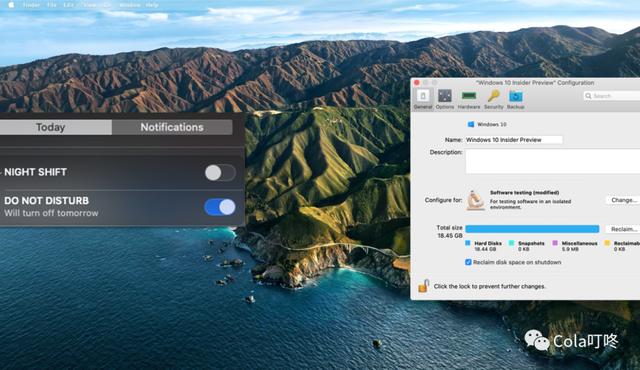Open the Backup pane in the Configuration toolbar

click(x=516, y=99)
